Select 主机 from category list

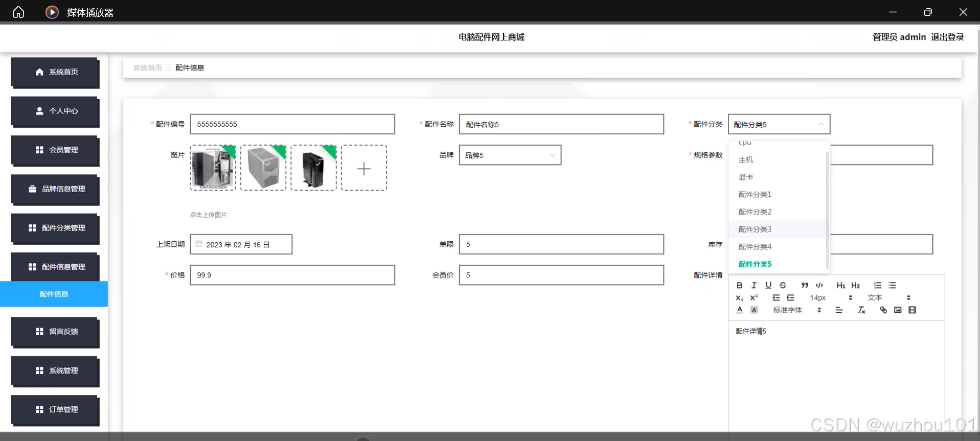coord(778,159)
